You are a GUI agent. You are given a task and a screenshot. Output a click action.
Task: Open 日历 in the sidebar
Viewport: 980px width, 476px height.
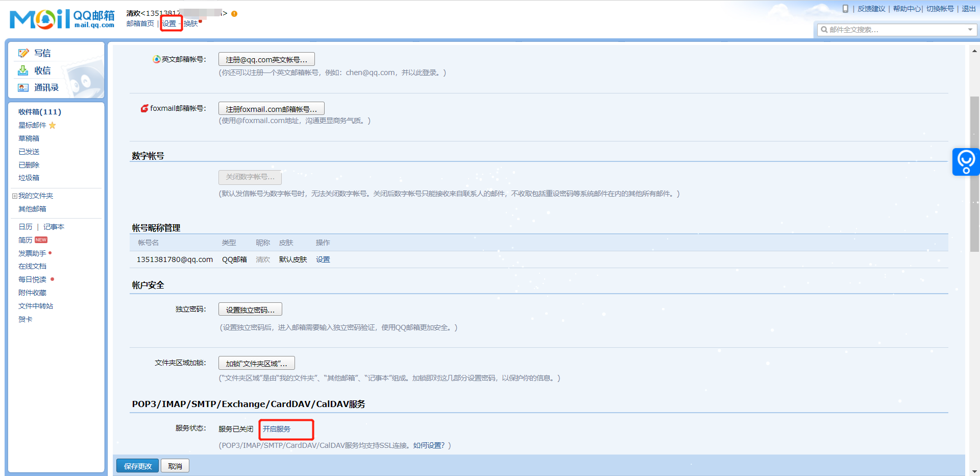pos(26,227)
